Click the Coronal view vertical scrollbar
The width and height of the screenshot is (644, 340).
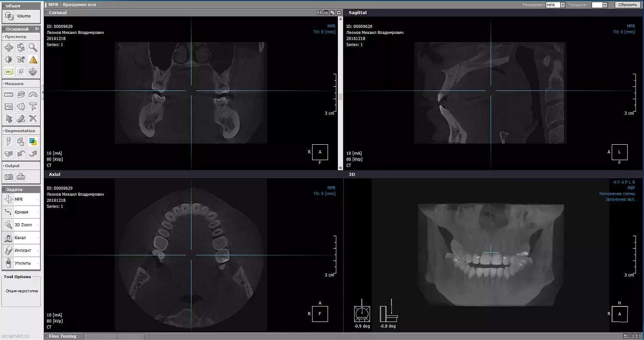pos(340,94)
